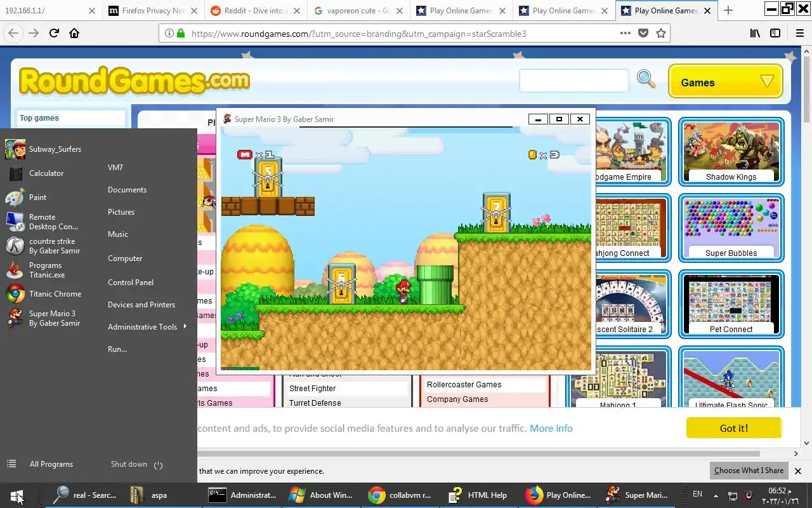
Task: Open Super Bubbles game thumbnail
Action: point(731,228)
